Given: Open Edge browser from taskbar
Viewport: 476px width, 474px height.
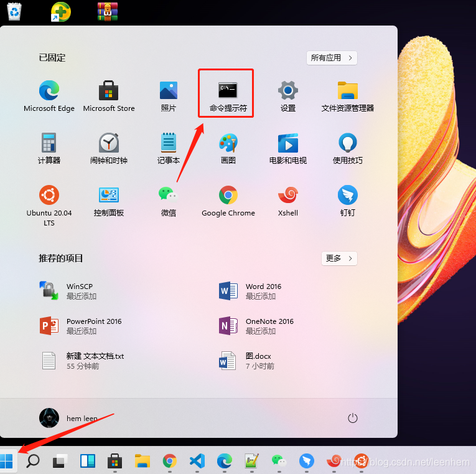Looking at the screenshot, I should click(x=225, y=462).
